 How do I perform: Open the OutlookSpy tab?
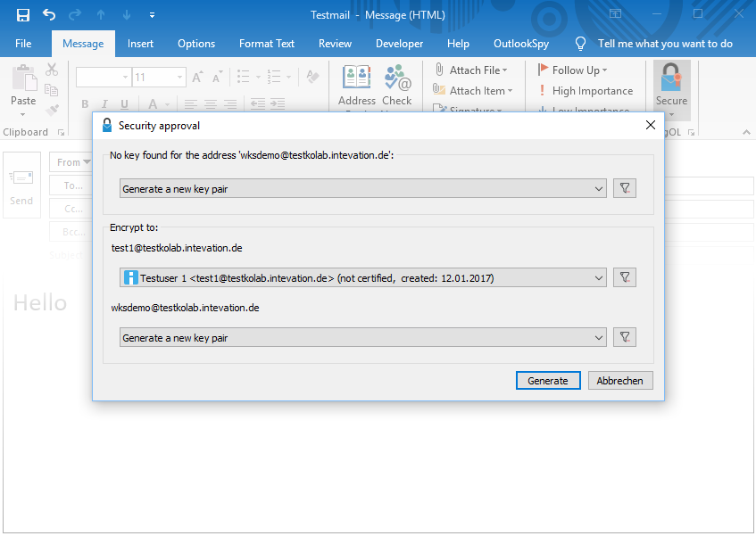(520, 44)
